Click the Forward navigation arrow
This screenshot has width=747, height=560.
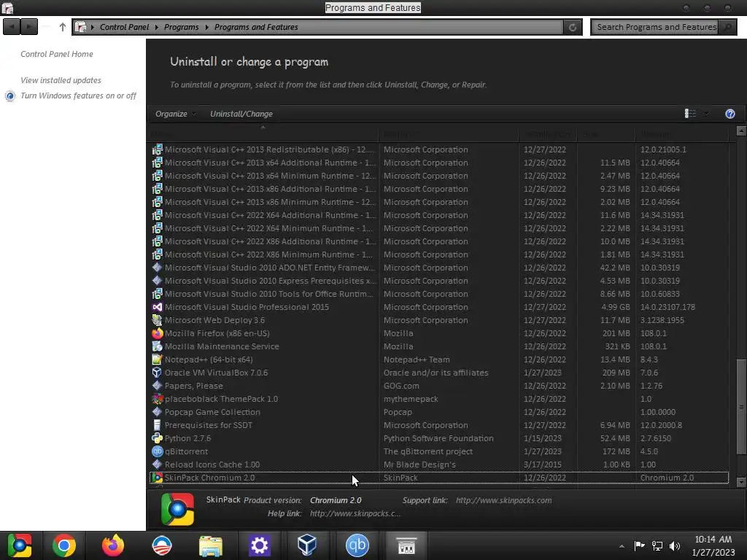pos(29,27)
